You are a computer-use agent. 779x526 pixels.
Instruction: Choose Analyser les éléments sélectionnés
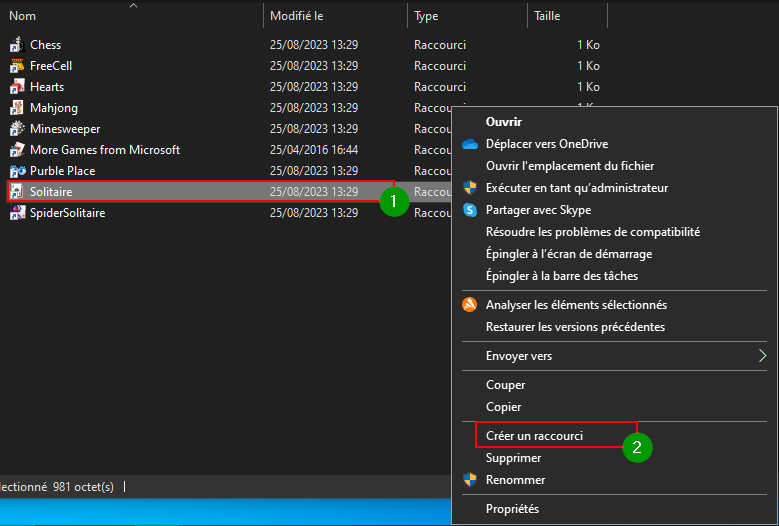pyautogui.click(x=576, y=305)
